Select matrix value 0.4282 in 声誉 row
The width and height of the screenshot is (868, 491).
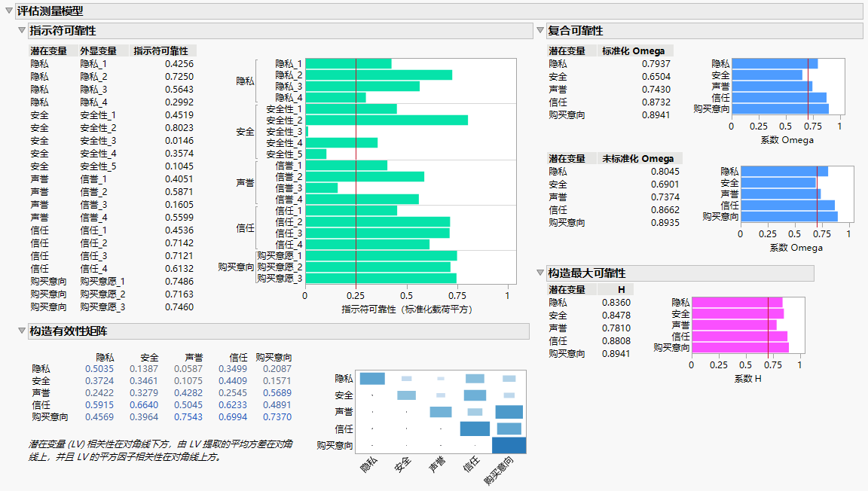(188, 392)
